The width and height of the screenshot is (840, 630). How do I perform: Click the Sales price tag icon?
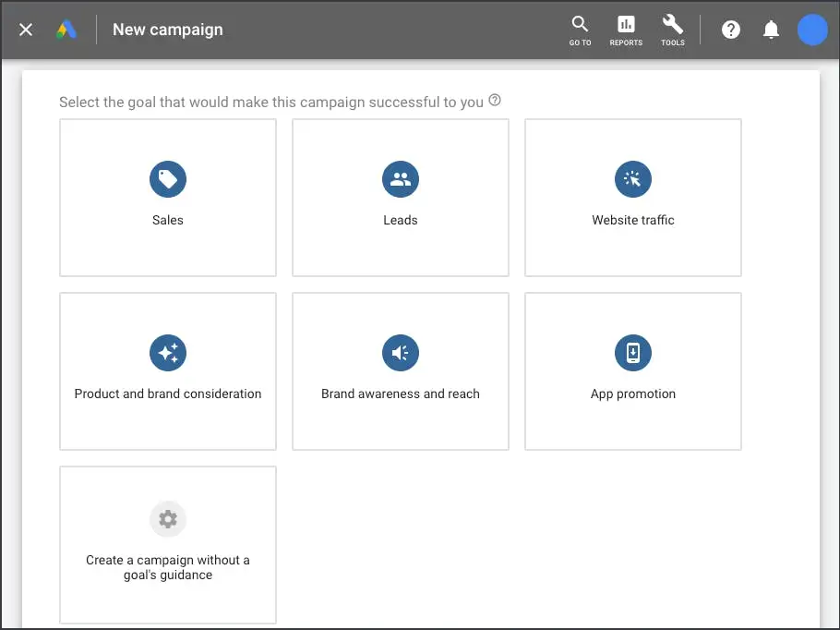pyautogui.click(x=168, y=179)
